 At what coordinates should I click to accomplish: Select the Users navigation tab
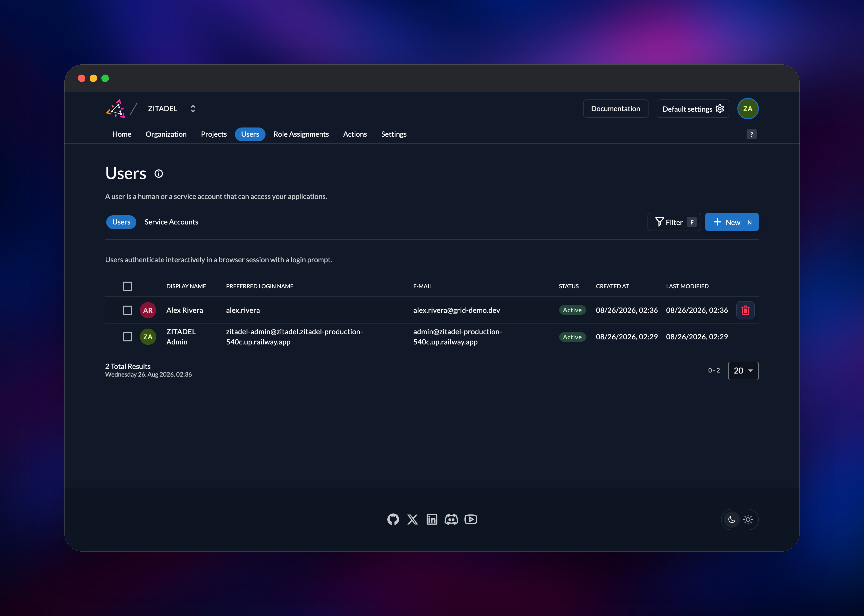click(x=250, y=134)
